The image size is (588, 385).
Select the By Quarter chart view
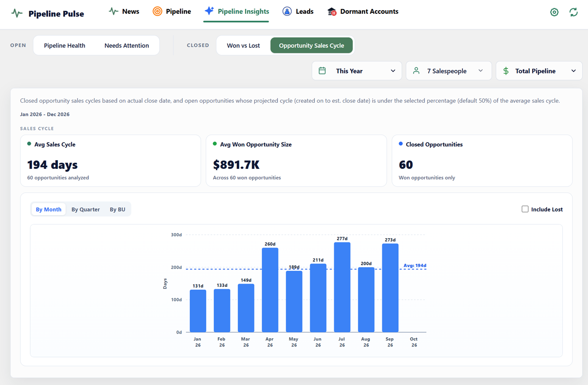click(x=85, y=209)
